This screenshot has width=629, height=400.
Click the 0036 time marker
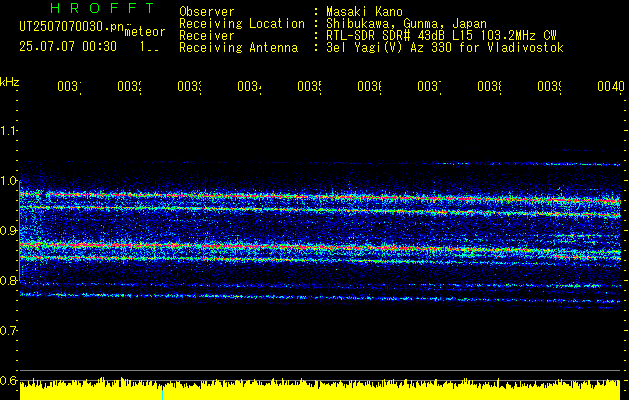[x=369, y=86]
